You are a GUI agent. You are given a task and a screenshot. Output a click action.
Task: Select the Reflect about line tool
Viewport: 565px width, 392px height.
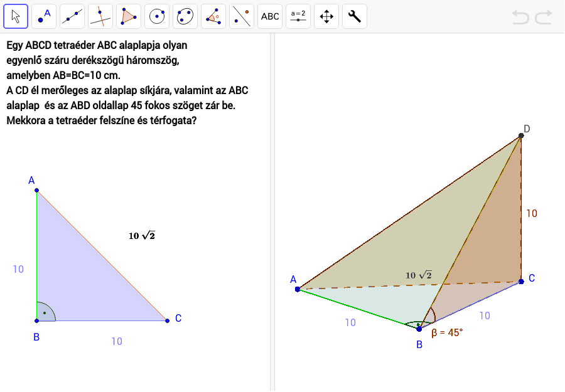point(242,16)
